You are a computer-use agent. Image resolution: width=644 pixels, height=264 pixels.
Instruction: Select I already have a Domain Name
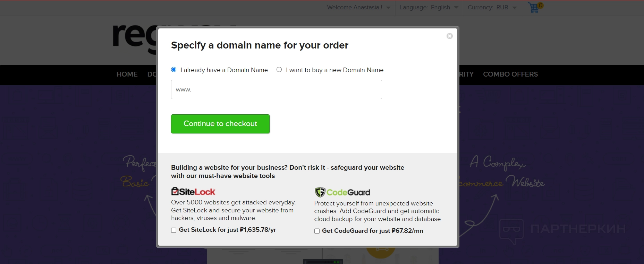pyautogui.click(x=174, y=70)
